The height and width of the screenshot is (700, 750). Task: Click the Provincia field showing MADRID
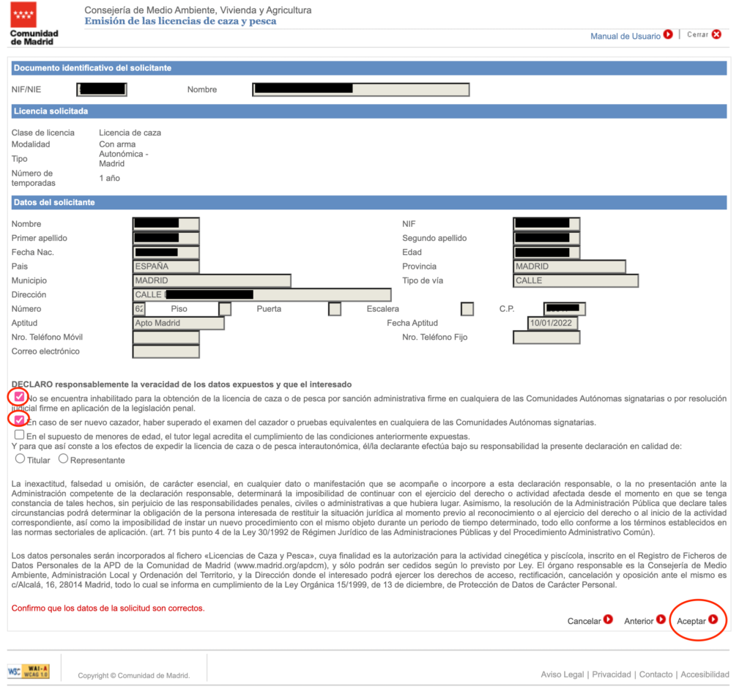(569, 267)
